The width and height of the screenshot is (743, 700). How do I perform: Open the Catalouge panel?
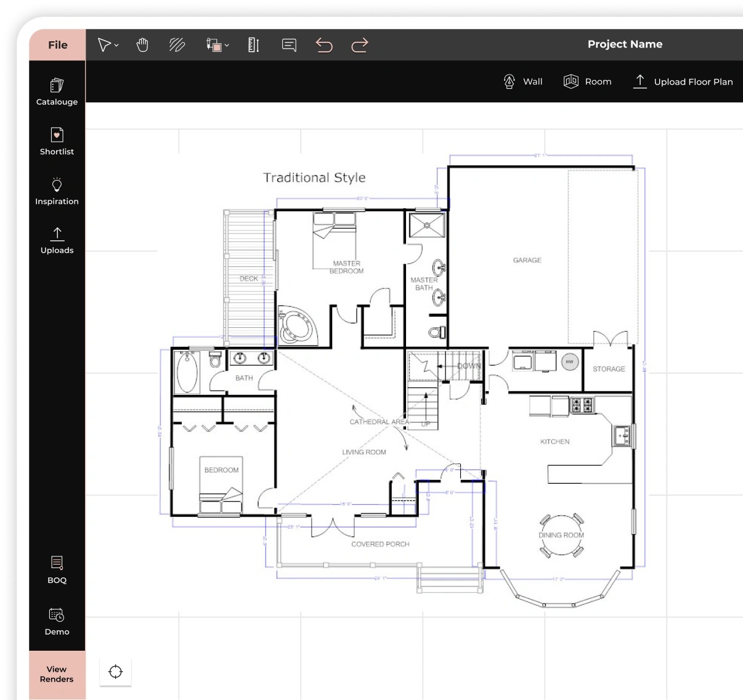57,92
